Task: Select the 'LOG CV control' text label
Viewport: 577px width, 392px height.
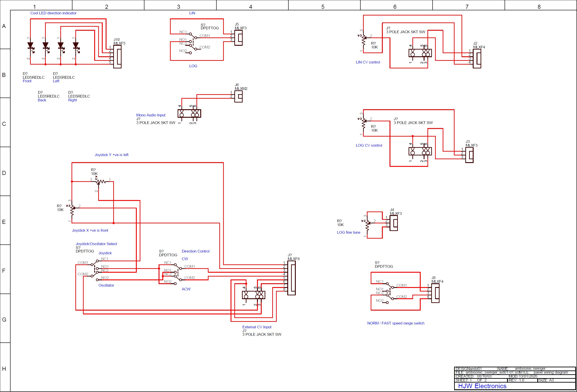Action: point(369,146)
